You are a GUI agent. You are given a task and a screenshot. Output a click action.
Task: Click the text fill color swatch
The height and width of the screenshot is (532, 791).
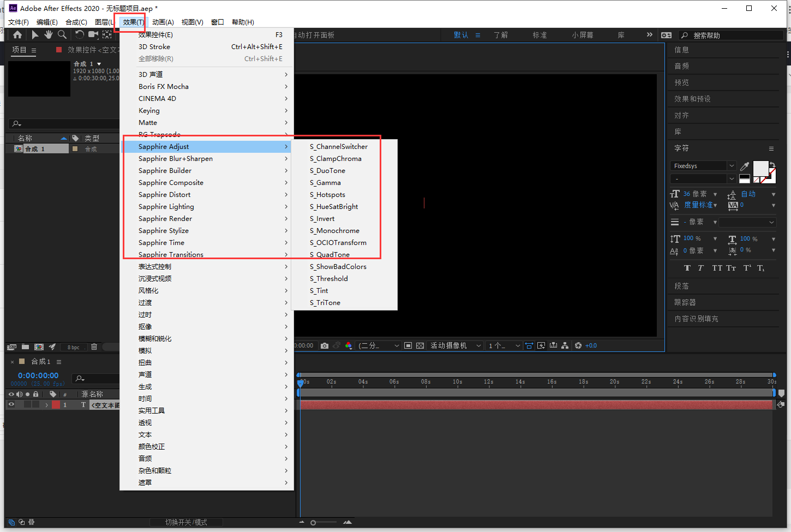[x=760, y=169]
